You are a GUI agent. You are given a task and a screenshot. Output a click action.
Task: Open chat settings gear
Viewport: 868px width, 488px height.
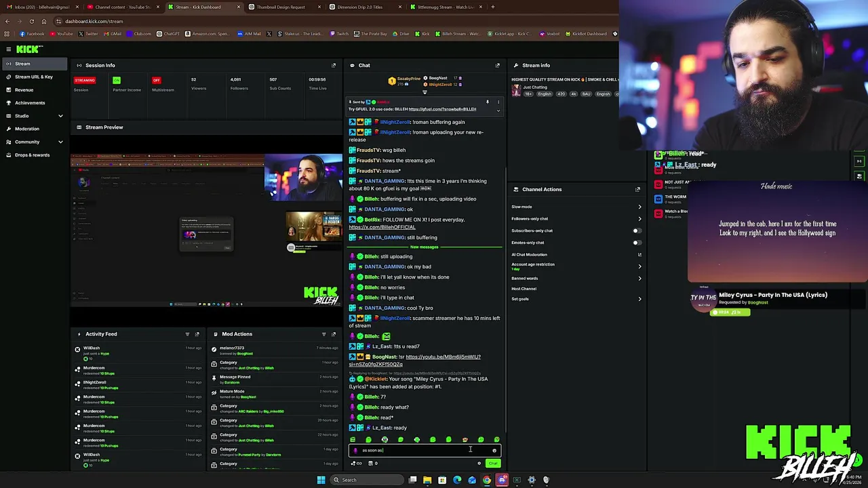pos(479,464)
